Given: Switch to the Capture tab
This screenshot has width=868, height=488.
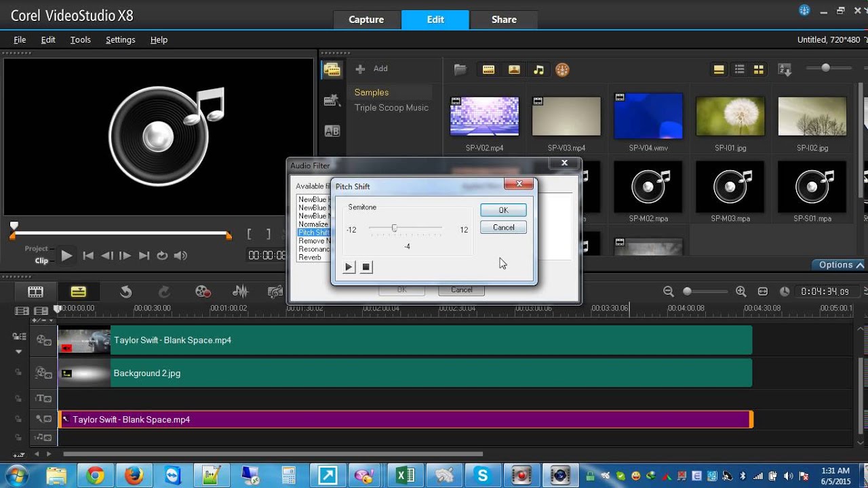Looking at the screenshot, I should (x=366, y=20).
